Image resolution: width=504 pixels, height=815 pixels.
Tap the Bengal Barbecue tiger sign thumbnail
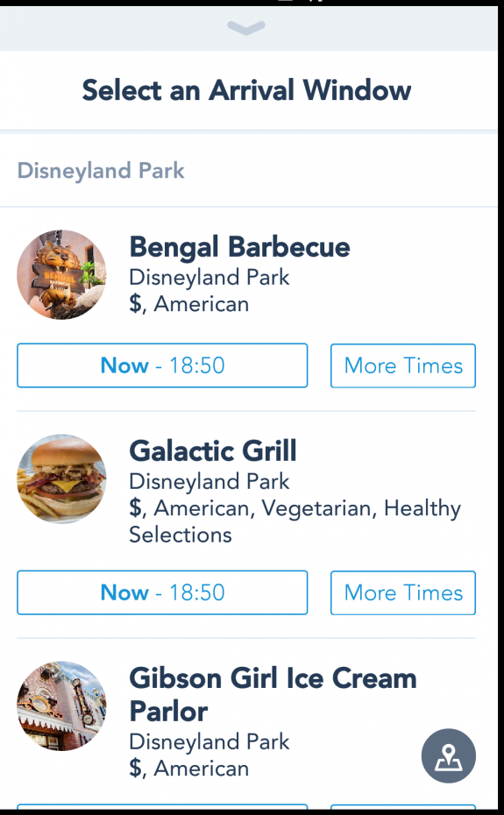coord(61,274)
